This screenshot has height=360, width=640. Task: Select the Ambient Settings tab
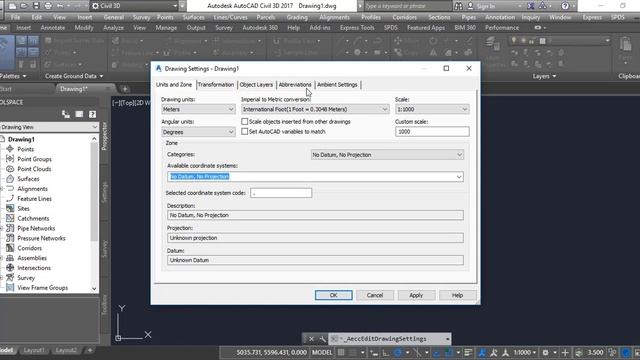(x=337, y=84)
